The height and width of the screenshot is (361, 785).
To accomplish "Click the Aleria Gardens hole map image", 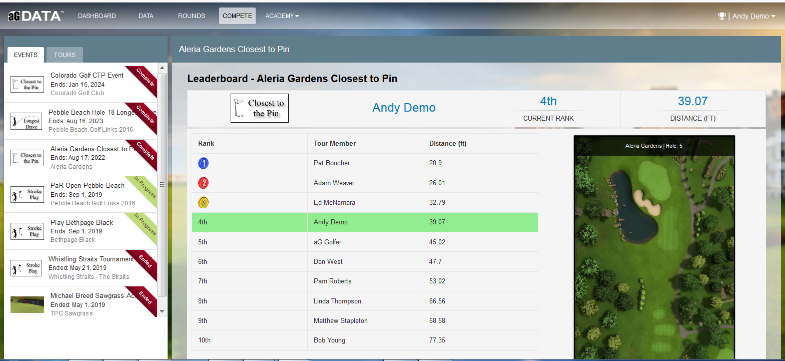I will [x=654, y=247].
